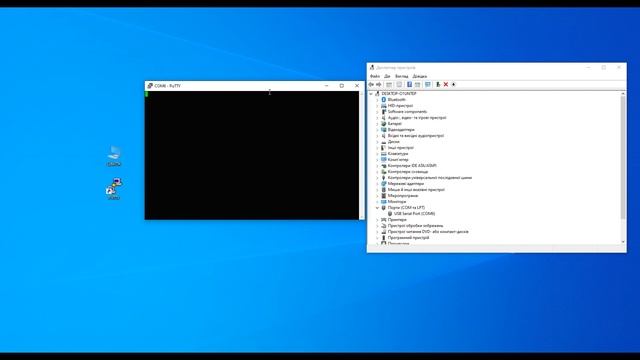The image size is (640, 360).
Task: Select USB Serial Port (COM6) device
Action: 414,213
